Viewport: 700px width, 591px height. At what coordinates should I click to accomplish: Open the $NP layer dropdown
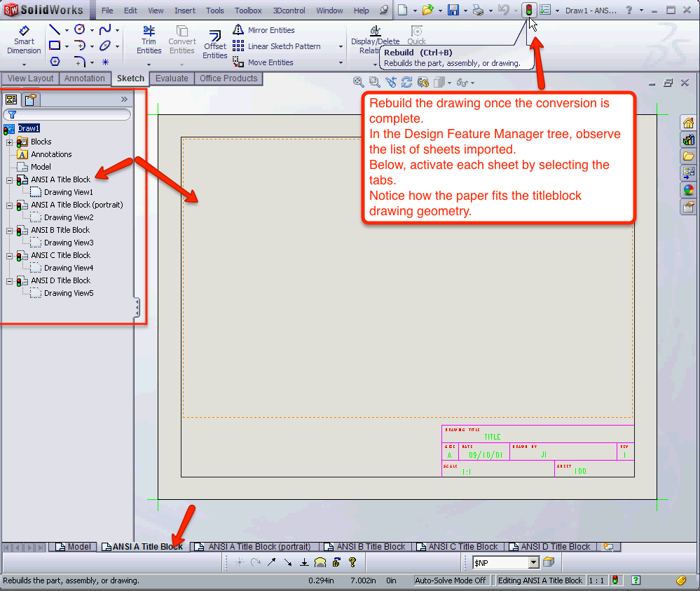point(533,562)
